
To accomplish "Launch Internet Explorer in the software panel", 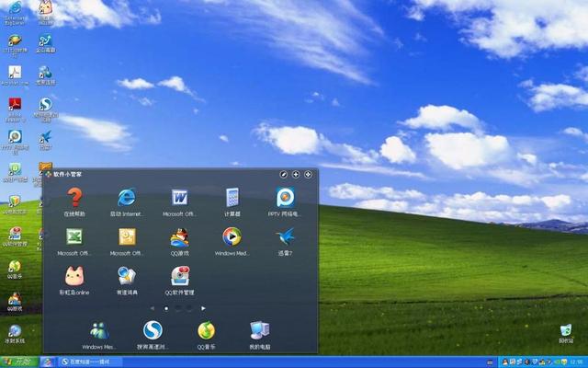I will 127,198.
